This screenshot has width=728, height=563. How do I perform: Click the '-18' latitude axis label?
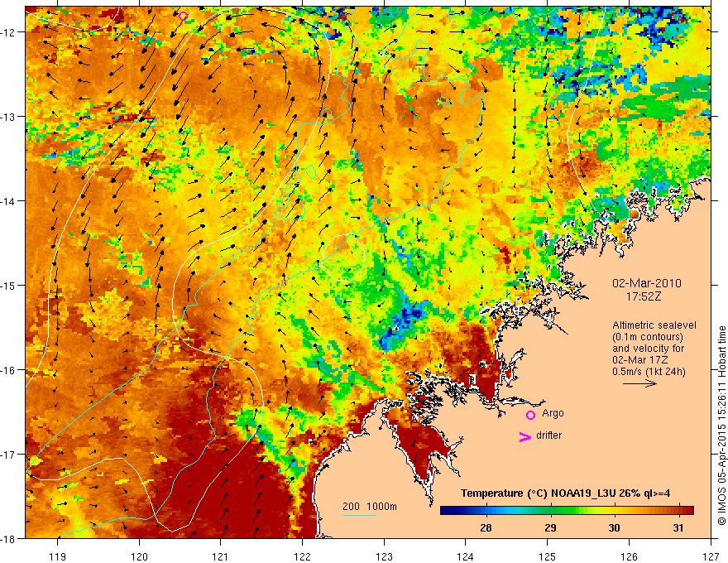point(9,539)
